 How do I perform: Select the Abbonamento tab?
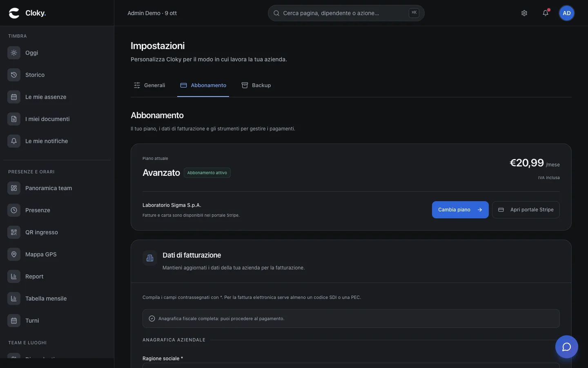tap(203, 85)
